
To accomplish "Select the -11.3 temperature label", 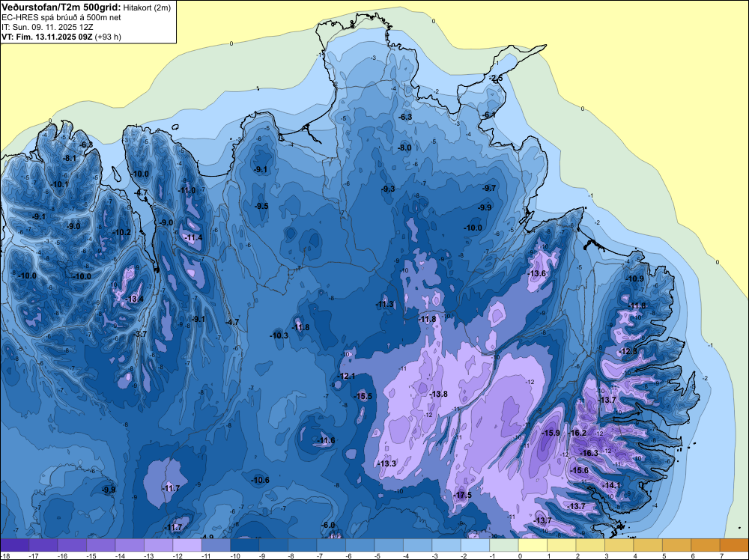I will [x=385, y=304].
